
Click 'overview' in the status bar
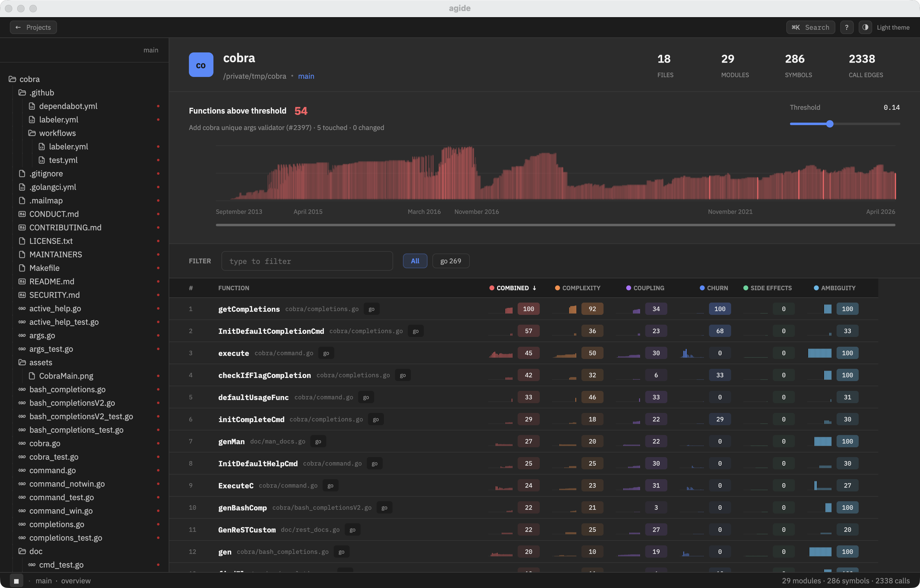pos(76,581)
